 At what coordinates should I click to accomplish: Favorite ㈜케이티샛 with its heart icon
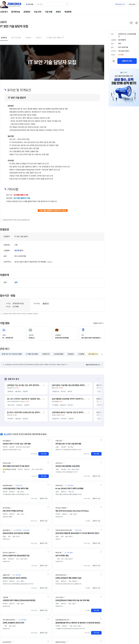(64, 486)
